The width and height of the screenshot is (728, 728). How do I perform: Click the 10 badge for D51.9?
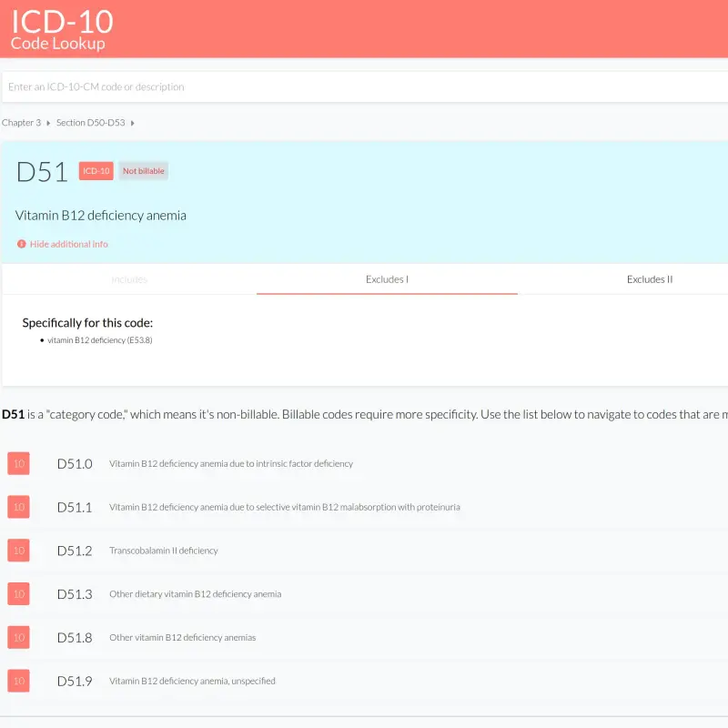point(18,681)
